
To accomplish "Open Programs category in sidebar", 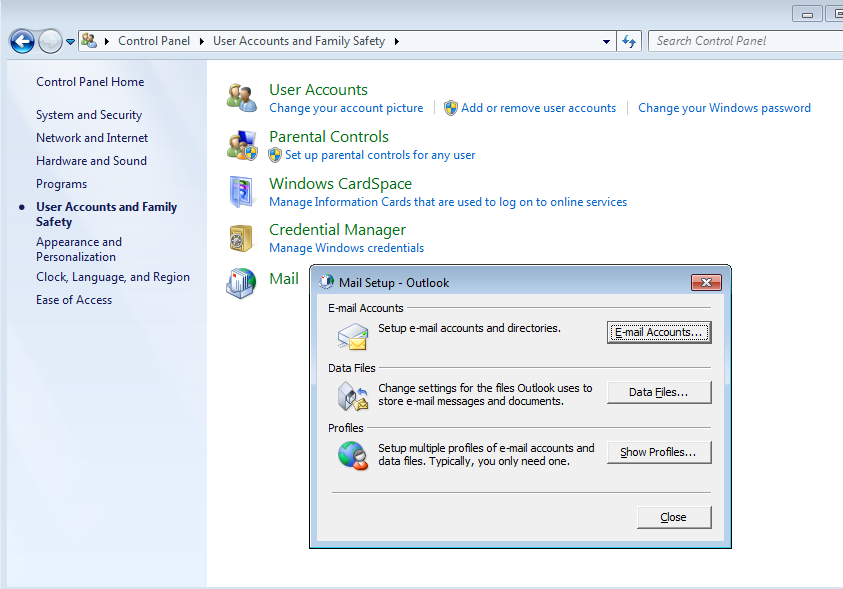I will (61, 184).
